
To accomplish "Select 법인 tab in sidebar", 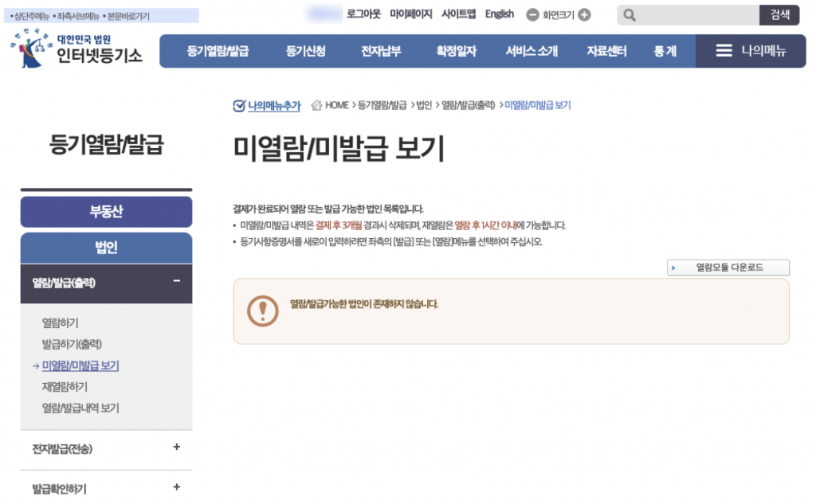I will point(106,248).
